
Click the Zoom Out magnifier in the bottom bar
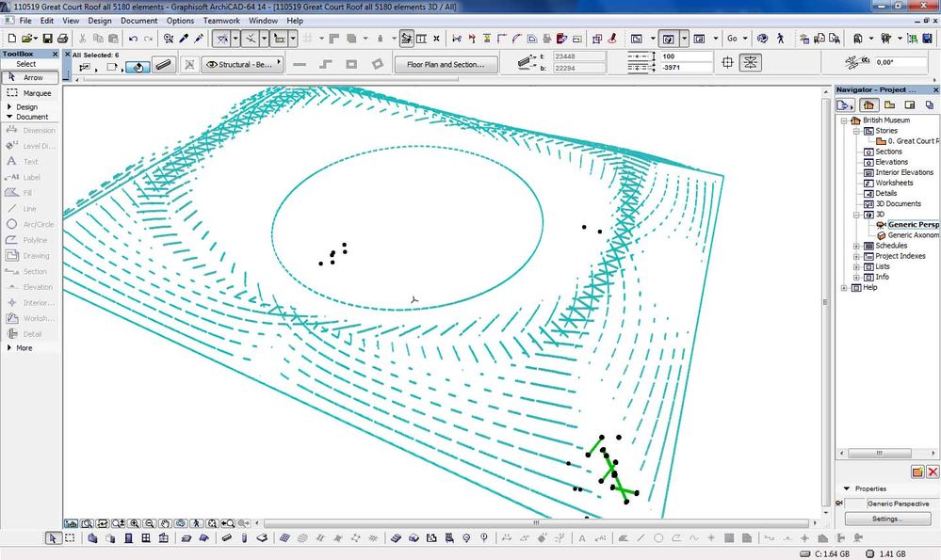(150, 523)
